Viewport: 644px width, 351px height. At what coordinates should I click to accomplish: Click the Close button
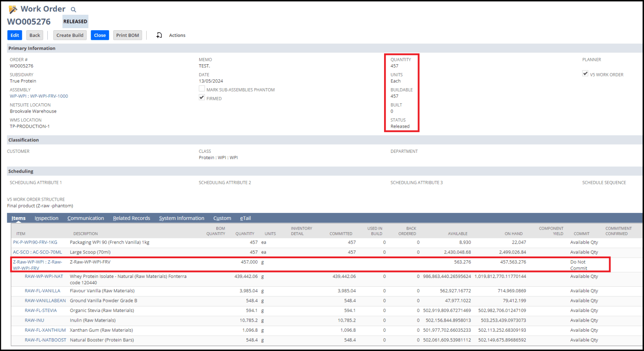pos(100,35)
